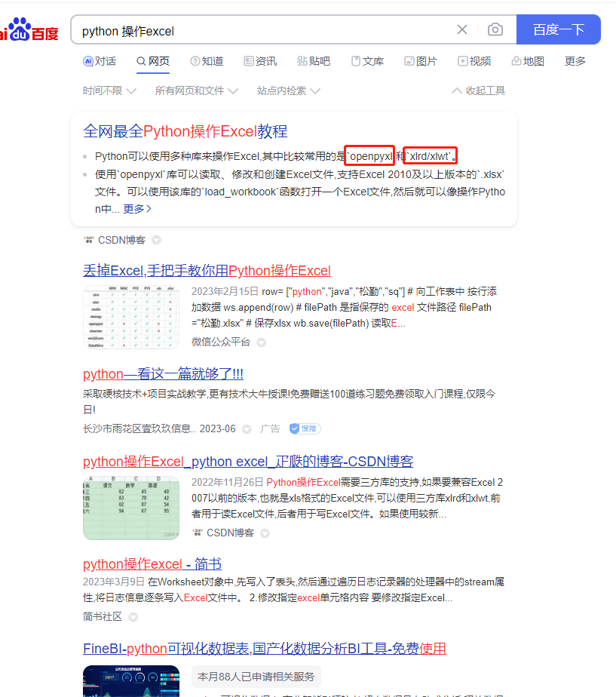
Task: Click feedback icon beside 微信公众平台
Action: click(x=261, y=342)
